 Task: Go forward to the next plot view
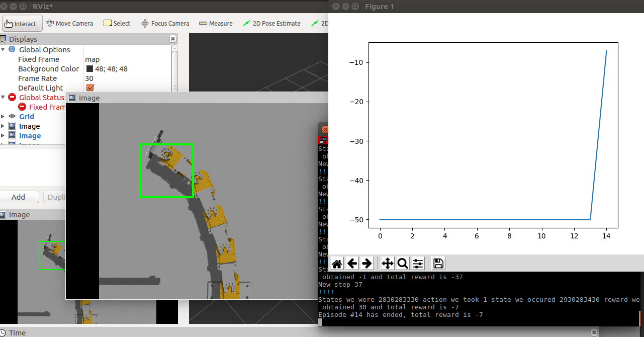pos(367,263)
